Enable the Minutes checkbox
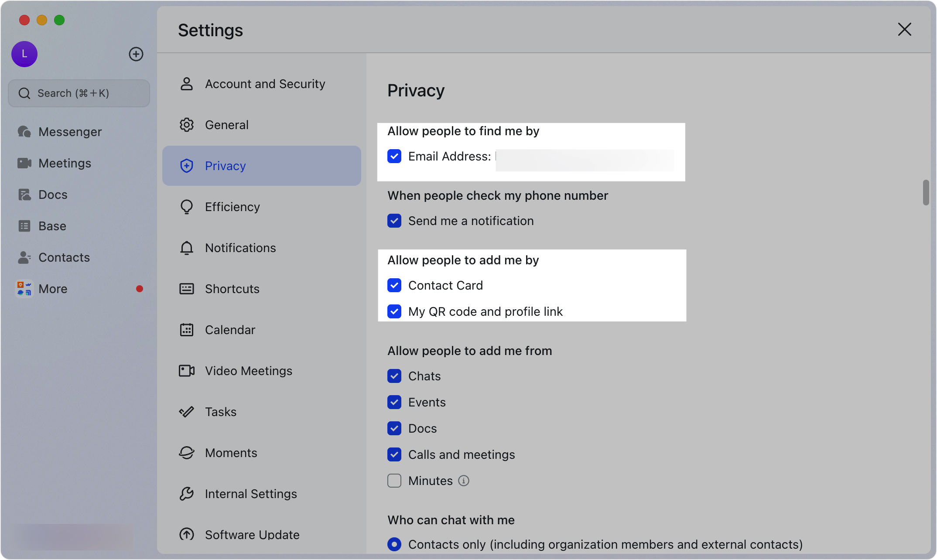937x560 pixels. tap(394, 481)
